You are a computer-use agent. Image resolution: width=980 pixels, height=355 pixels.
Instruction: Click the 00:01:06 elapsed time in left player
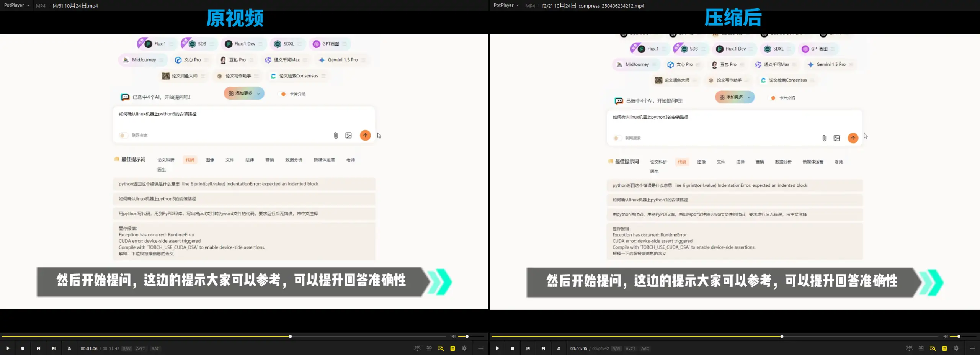[89, 348]
